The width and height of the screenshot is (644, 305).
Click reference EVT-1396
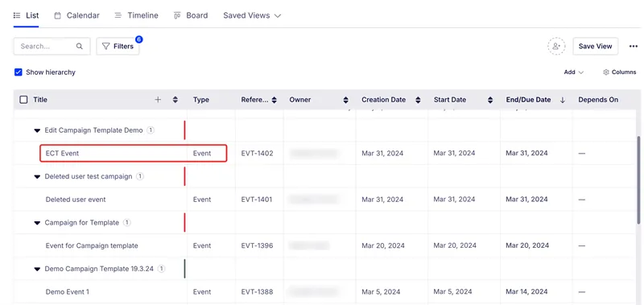pos(257,245)
